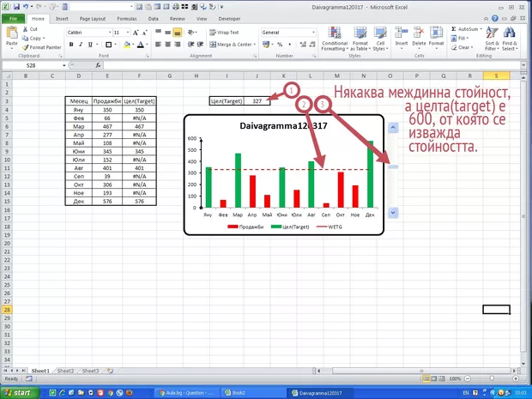
Task: Click the Cut scissors icon
Action: 25,29
